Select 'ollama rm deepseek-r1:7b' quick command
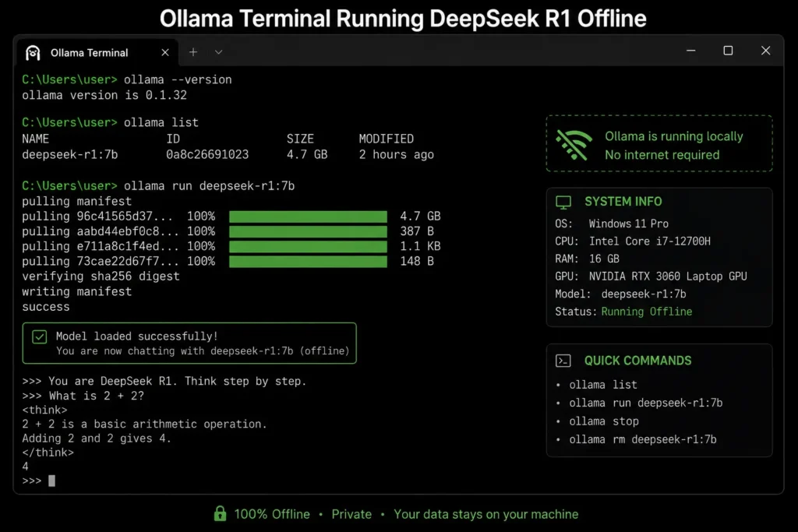 (x=642, y=439)
